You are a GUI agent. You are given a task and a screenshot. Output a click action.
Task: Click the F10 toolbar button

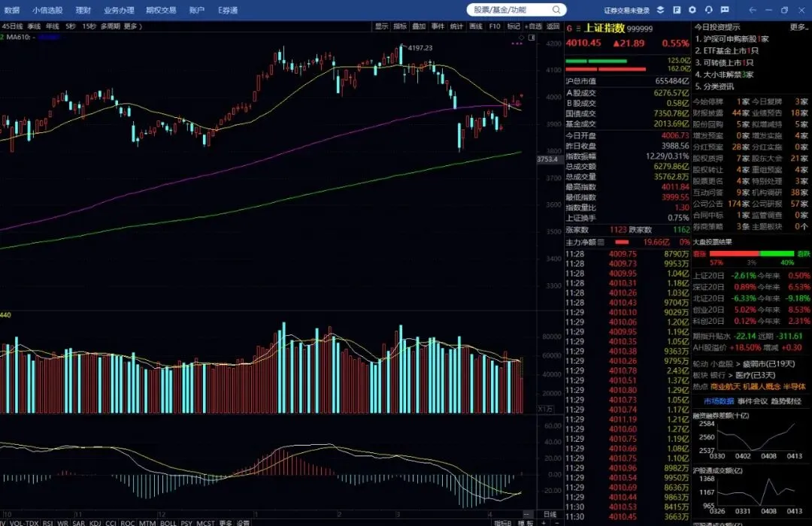click(495, 26)
